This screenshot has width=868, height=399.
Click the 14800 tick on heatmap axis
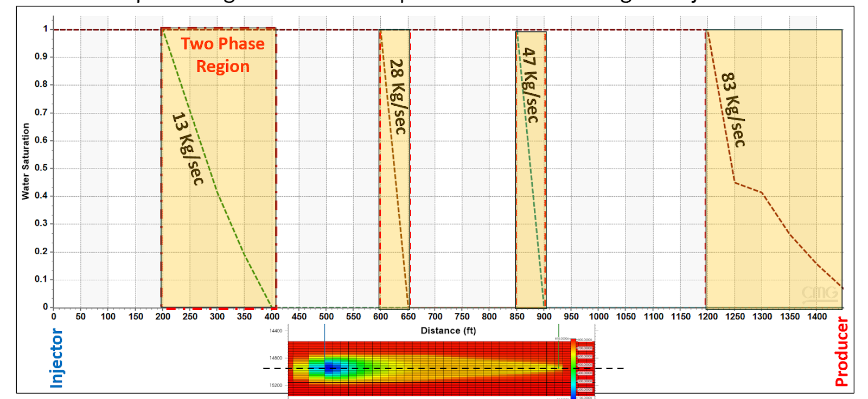point(276,358)
